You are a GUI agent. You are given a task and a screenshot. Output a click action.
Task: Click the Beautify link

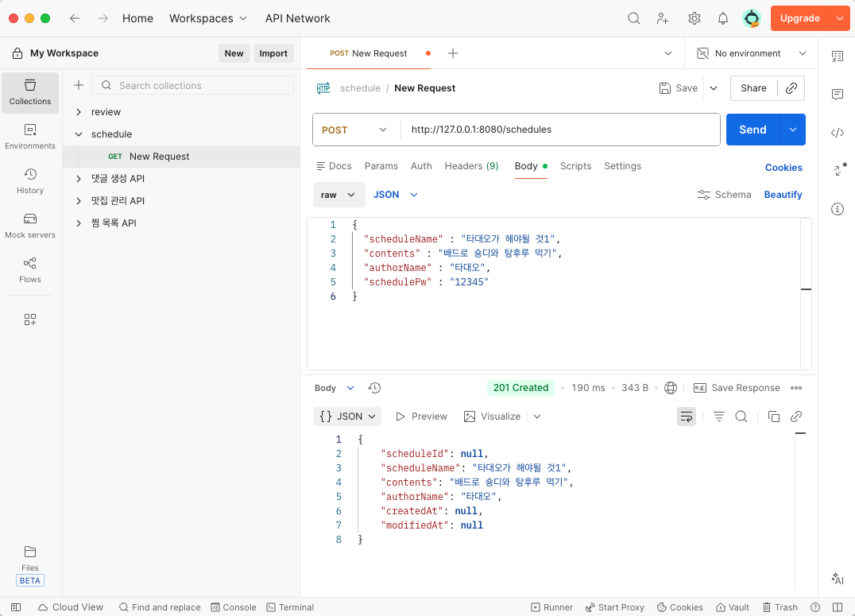coord(783,195)
